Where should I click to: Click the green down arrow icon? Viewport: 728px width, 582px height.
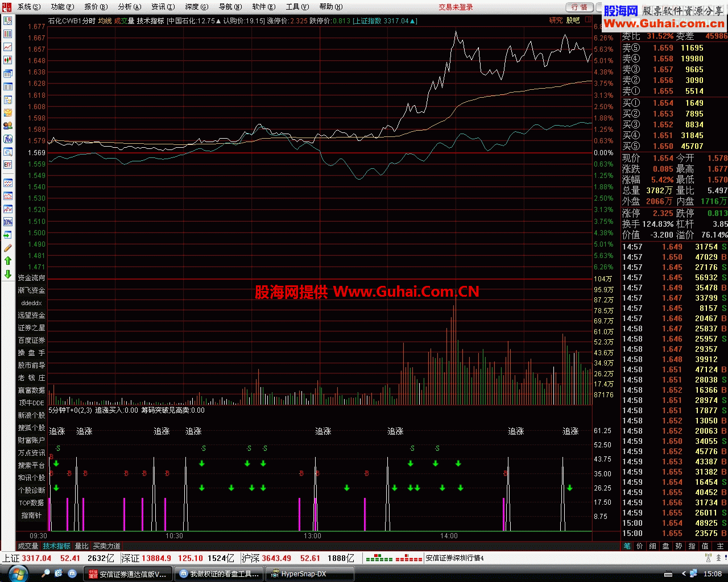pos(8,274)
